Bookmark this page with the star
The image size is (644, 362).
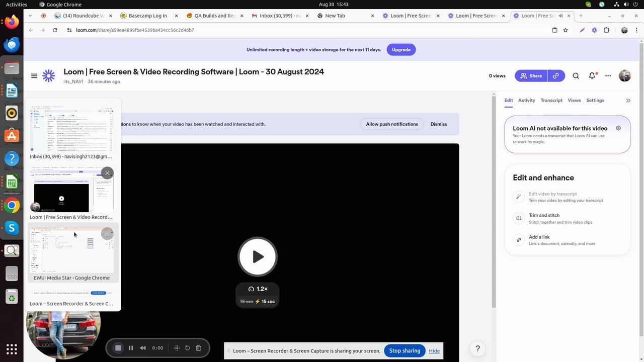pyautogui.click(x=566, y=30)
